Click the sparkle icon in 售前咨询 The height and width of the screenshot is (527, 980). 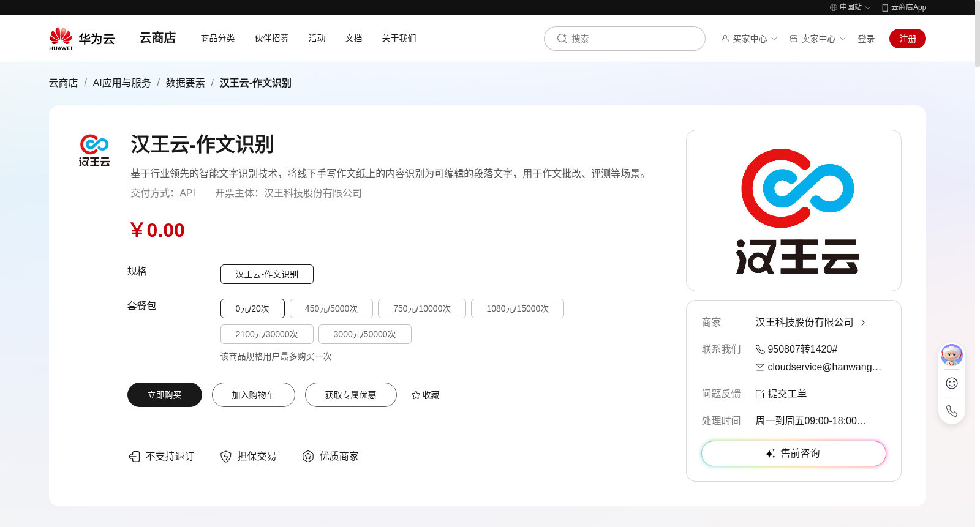click(771, 454)
